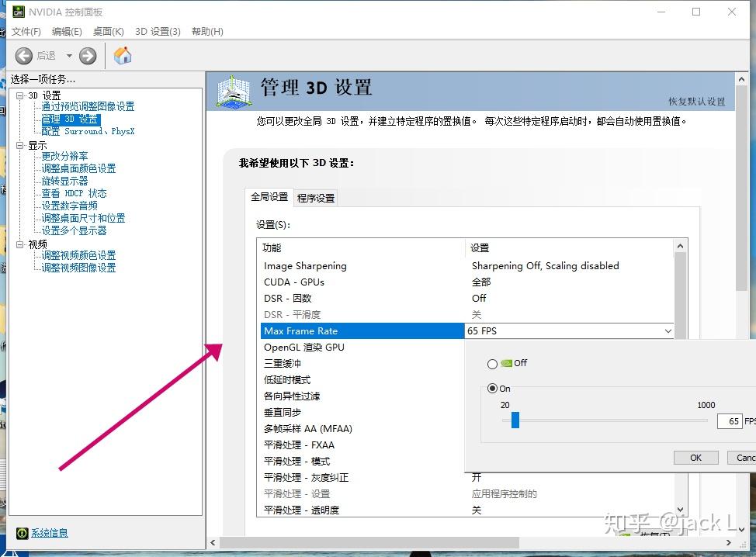This screenshot has height=557, width=756.
Task: Select the 平滑处理 - FXAA row
Action: point(362,445)
